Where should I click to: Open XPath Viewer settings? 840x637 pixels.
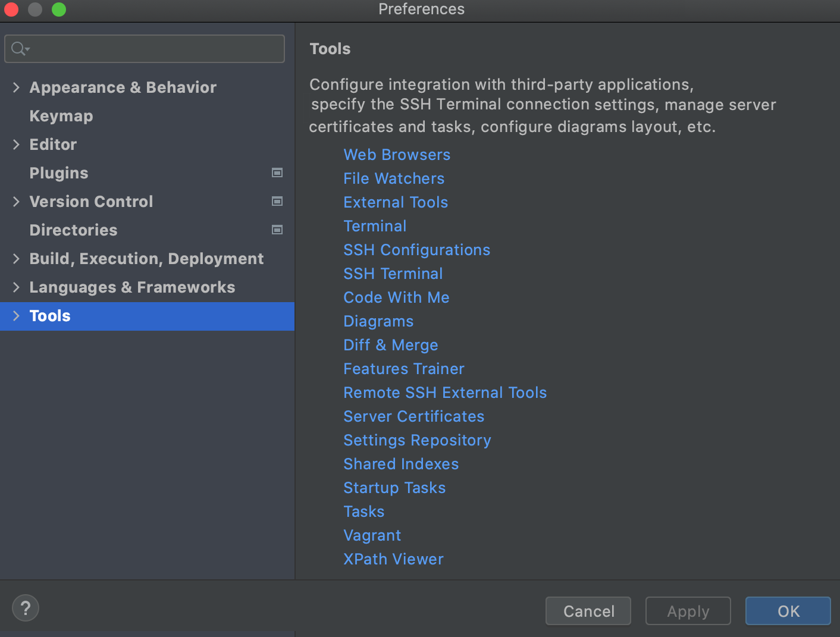[393, 558]
